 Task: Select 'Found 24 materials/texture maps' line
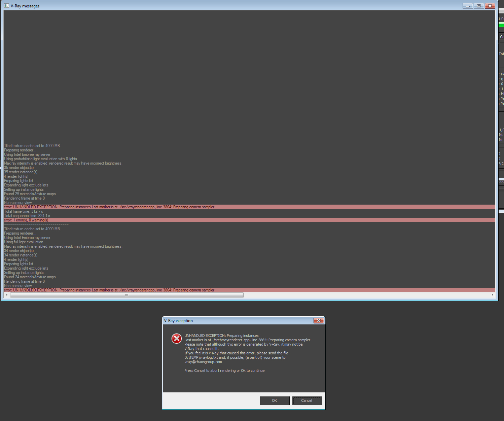(30, 277)
